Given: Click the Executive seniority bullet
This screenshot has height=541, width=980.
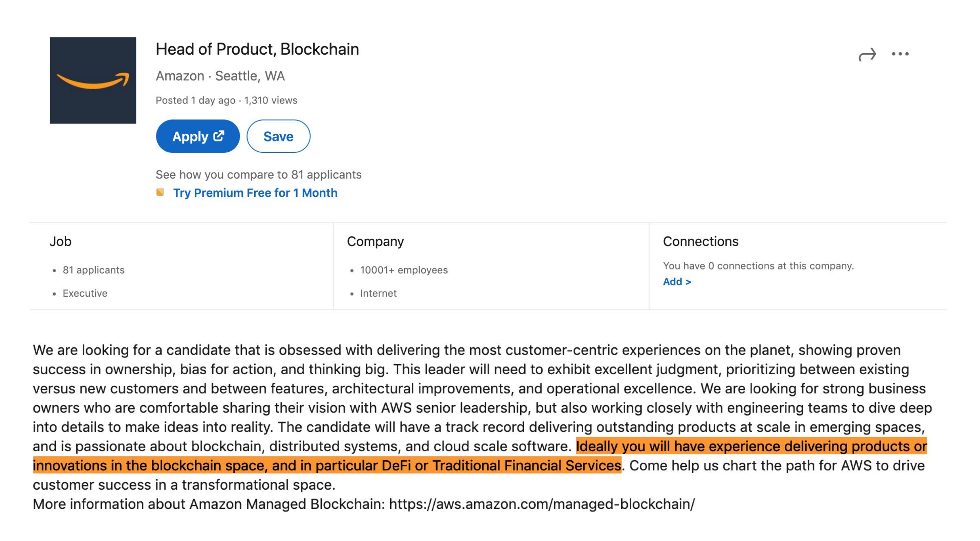Looking at the screenshot, I should [x=85, y=293].
